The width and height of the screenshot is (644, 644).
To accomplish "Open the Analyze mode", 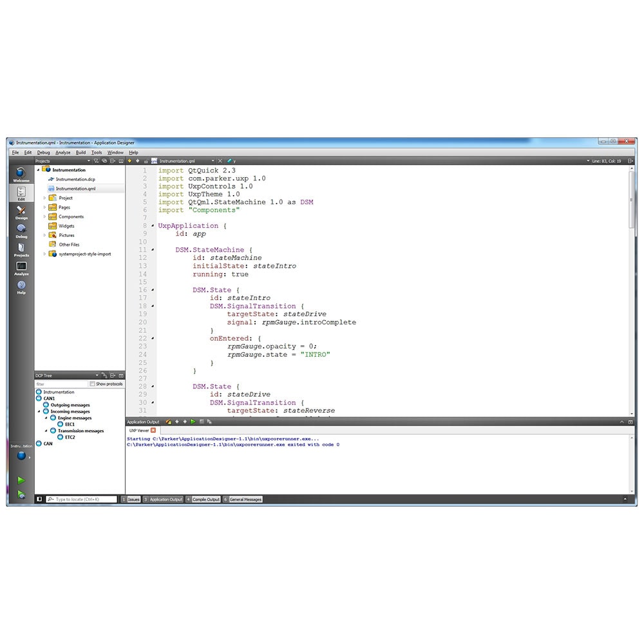I will click(21, 268).
